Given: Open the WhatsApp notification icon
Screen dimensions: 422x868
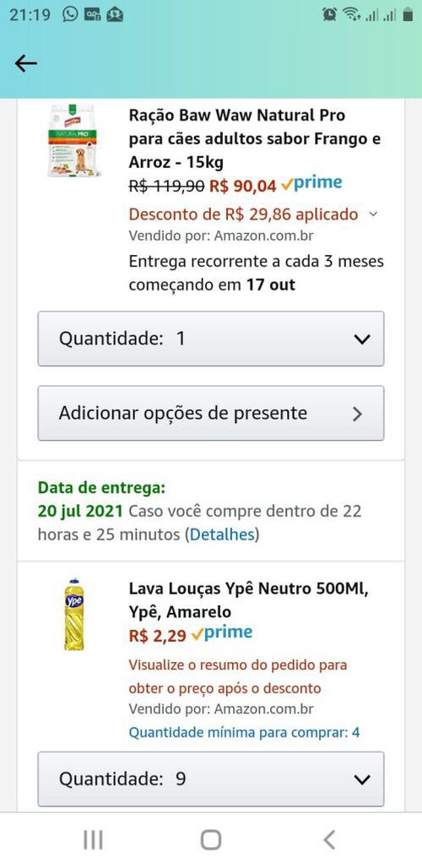Looking at the screenshot, I should click(x=70, y=14).
